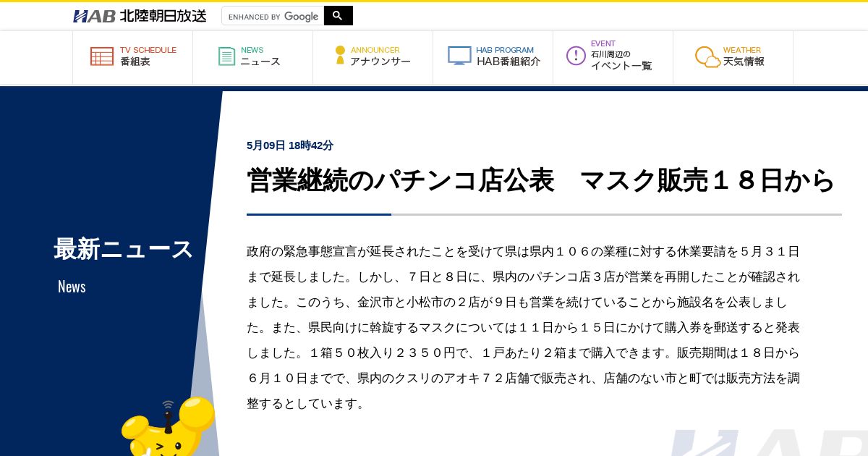The width and height of the screenshot is (868, 456).
Task: Click the News label in sidebar
Action: pos(72,287)
